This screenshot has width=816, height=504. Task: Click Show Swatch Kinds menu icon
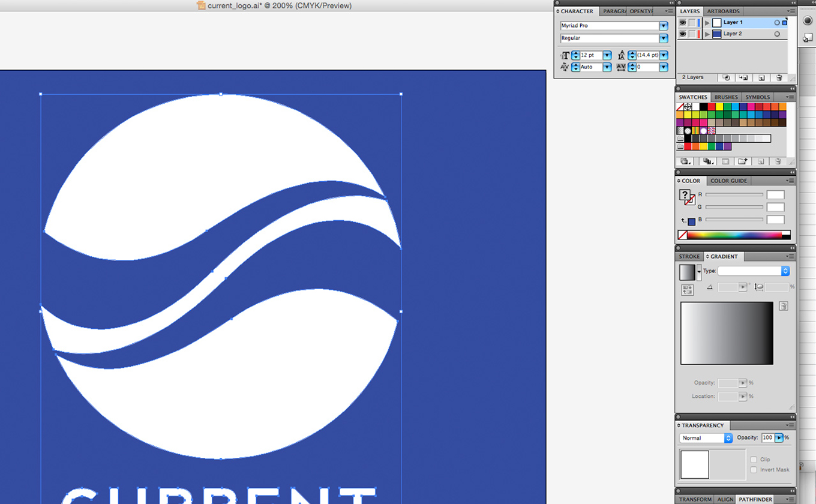click(x=708, y=161)
